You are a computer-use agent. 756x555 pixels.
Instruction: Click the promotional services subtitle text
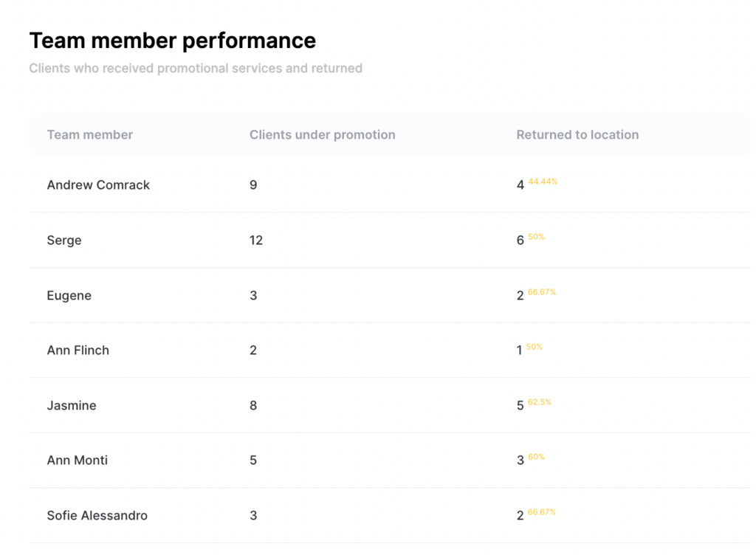196,69
